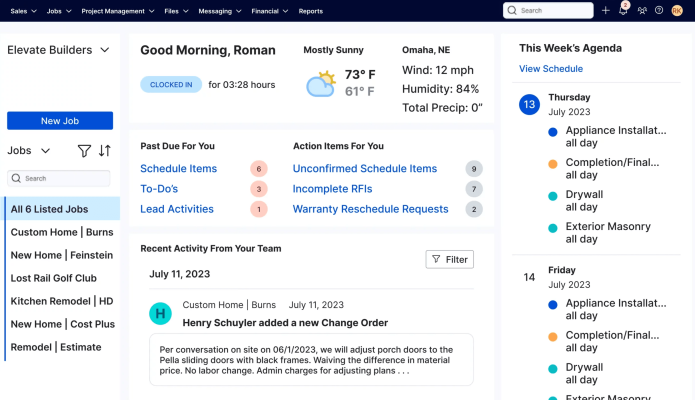Click the help question mark icon
The image size is (695, 400).
(x=658, y=10)
